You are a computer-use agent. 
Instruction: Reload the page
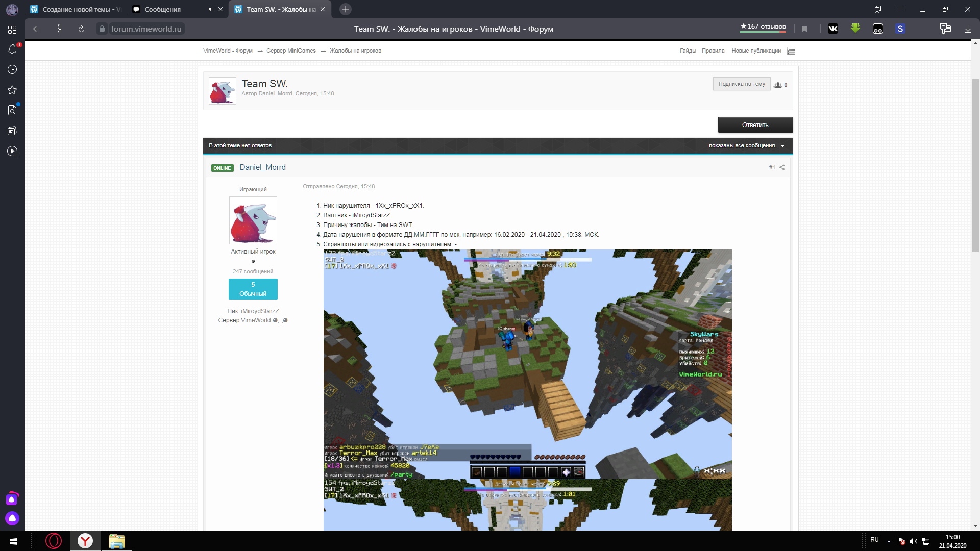tap(81, 29)
